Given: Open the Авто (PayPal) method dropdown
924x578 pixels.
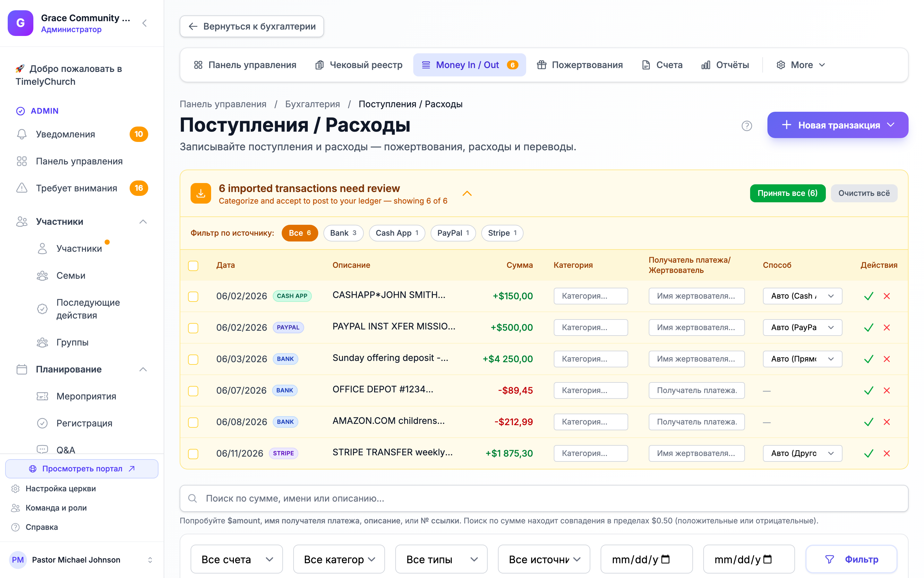Looking at the screenshot, I should (802, 328).
